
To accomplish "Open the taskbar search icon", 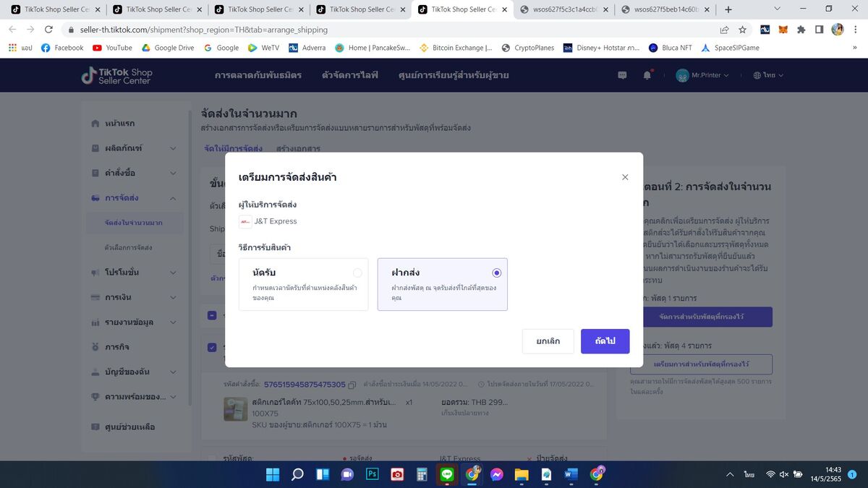I will click(297, 474).
